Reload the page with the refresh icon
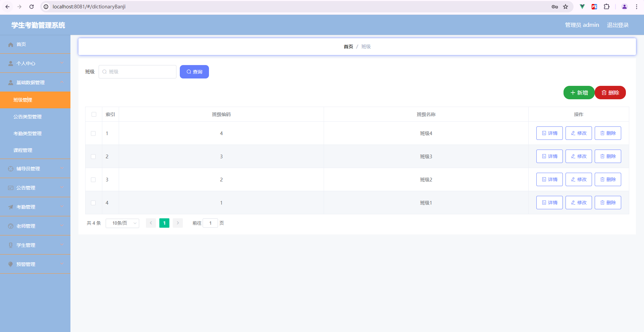This screenshot has width=644, height=332. tap(32, 7)
